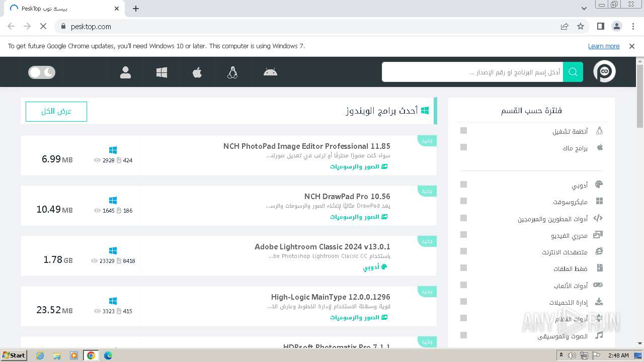The height and width of the screenshot is (362, 644).
Task: Open the Linux penguin section icon
Action: point(232,72)
